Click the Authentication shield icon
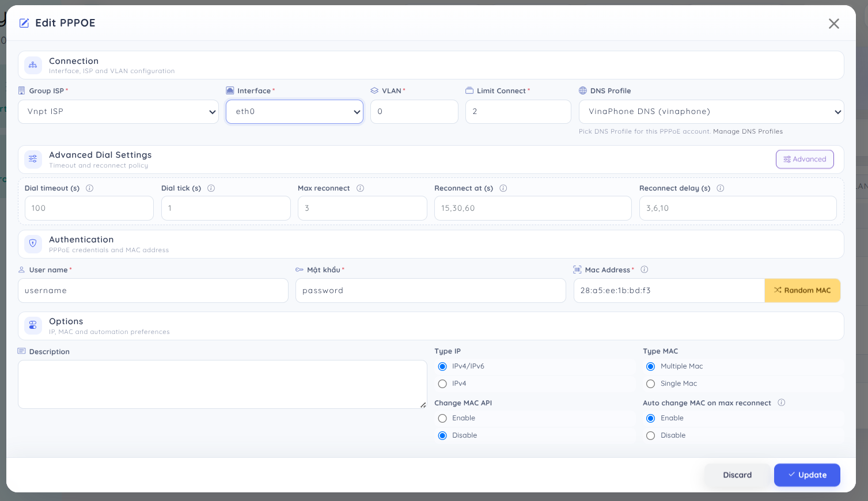Viewport: 868px width, 501px height. (x=33, y=244)
